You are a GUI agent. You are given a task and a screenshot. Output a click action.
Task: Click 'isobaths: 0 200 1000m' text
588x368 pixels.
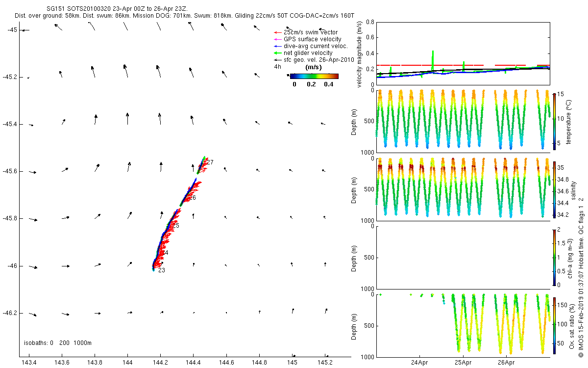(58, 342)
